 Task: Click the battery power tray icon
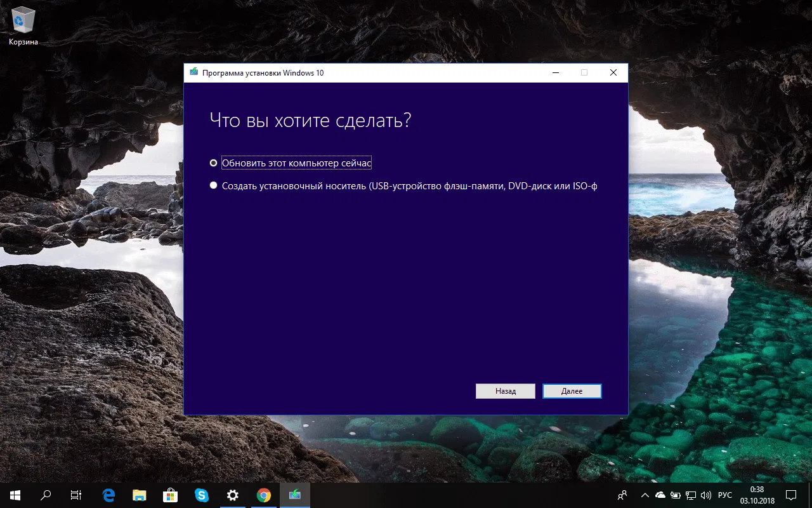pos(676,495)
